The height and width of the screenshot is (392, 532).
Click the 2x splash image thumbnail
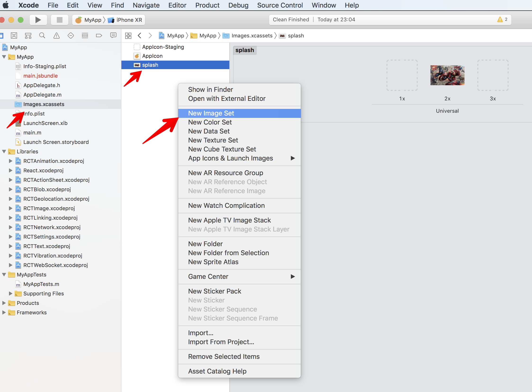click(x=447, y=76)
